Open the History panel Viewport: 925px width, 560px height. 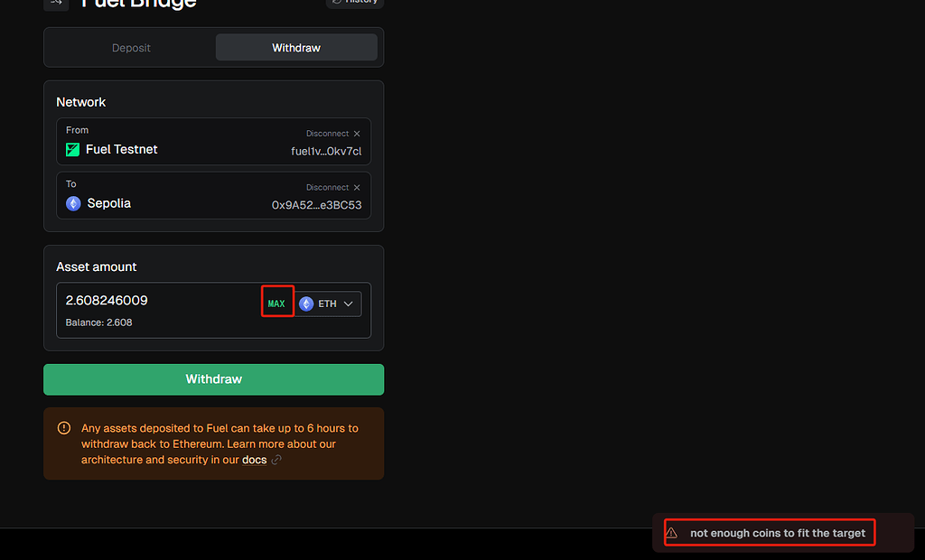point(354,3)
